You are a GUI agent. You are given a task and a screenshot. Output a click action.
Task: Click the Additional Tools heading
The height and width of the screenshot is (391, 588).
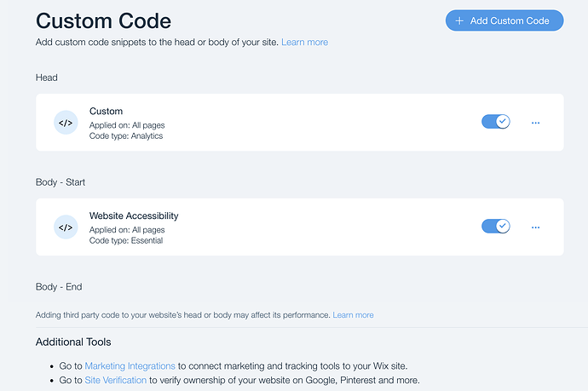73,342
